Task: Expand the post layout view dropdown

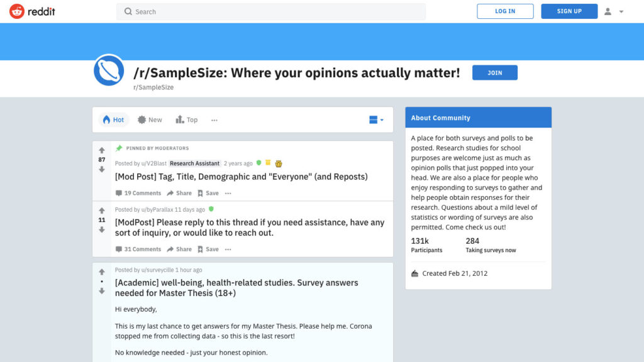Action: (376, 120)
